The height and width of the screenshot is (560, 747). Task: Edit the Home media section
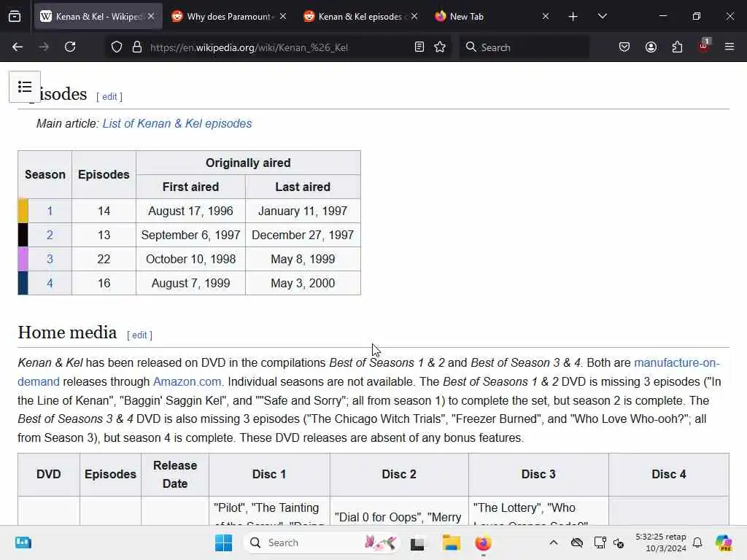click(x=139, y=335)
